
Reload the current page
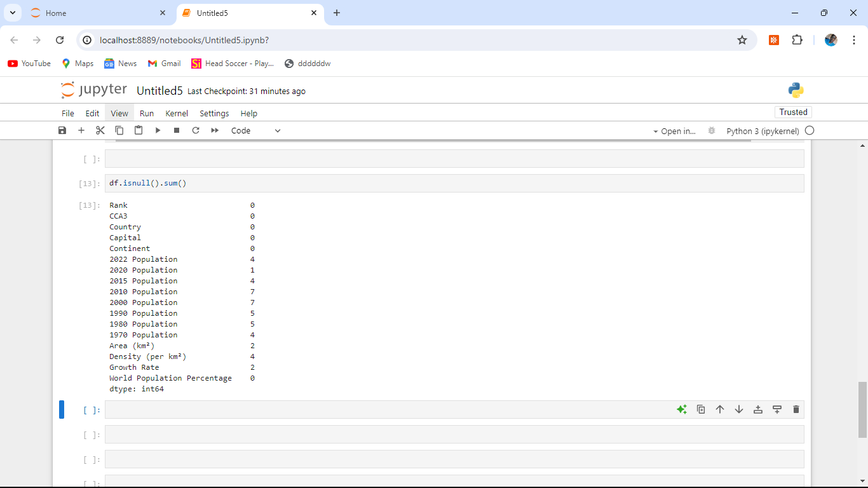pyautogui.click(x=60, y=40)
